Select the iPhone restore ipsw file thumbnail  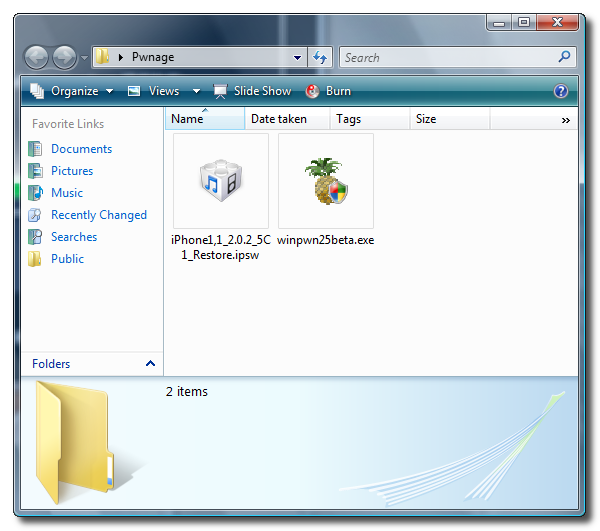point(221,181)
